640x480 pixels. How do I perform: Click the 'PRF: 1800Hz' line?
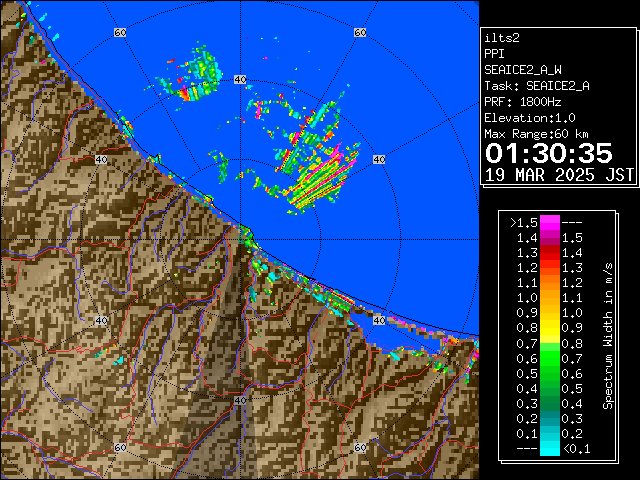523,102
